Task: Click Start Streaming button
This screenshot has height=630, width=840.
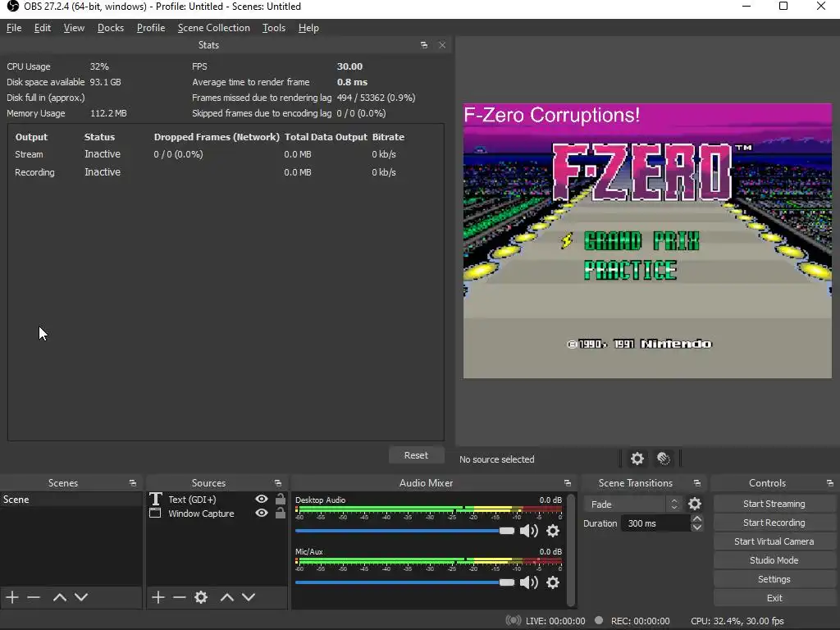Action: (774, 504)
